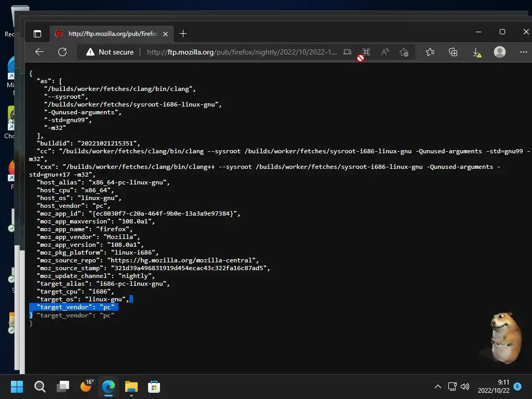Viewport: 532px width, 399px height.
Task: Close the ftp.mozilla.org tab
Action: point(165,34)
